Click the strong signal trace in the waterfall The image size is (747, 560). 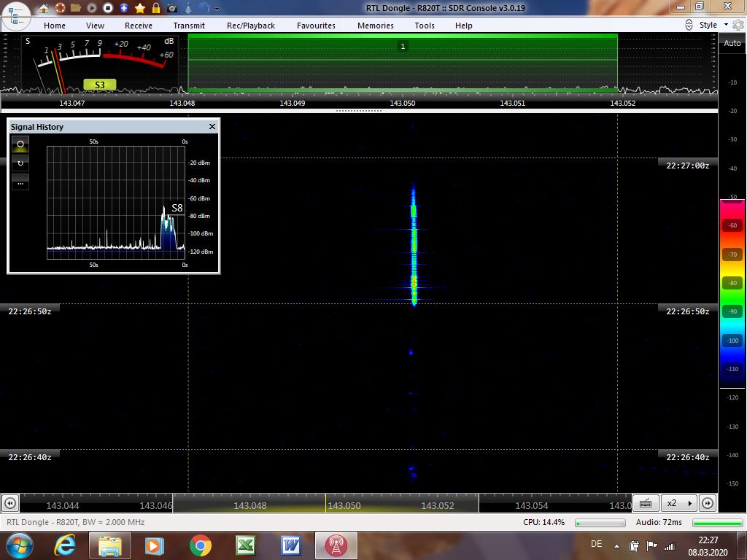pos(414,246)
